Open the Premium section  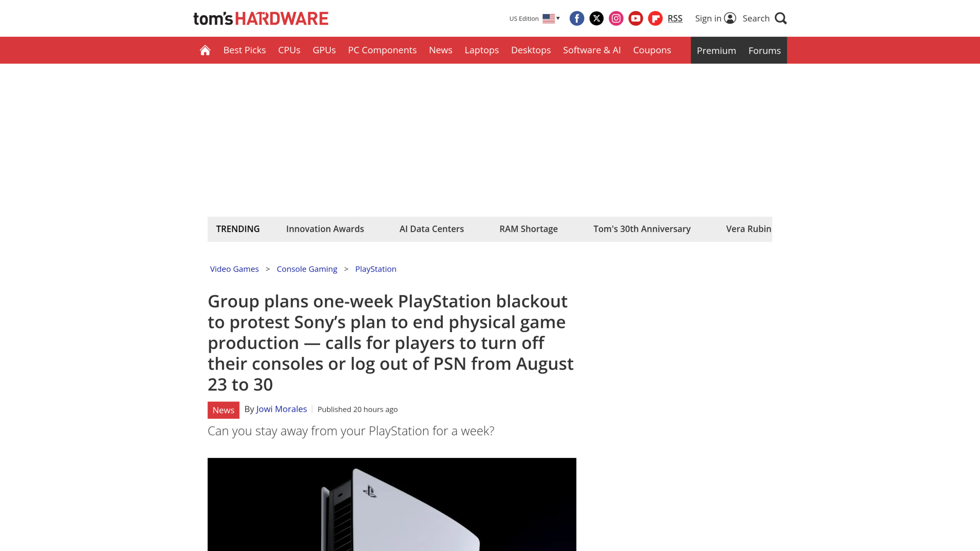(716, 51)
